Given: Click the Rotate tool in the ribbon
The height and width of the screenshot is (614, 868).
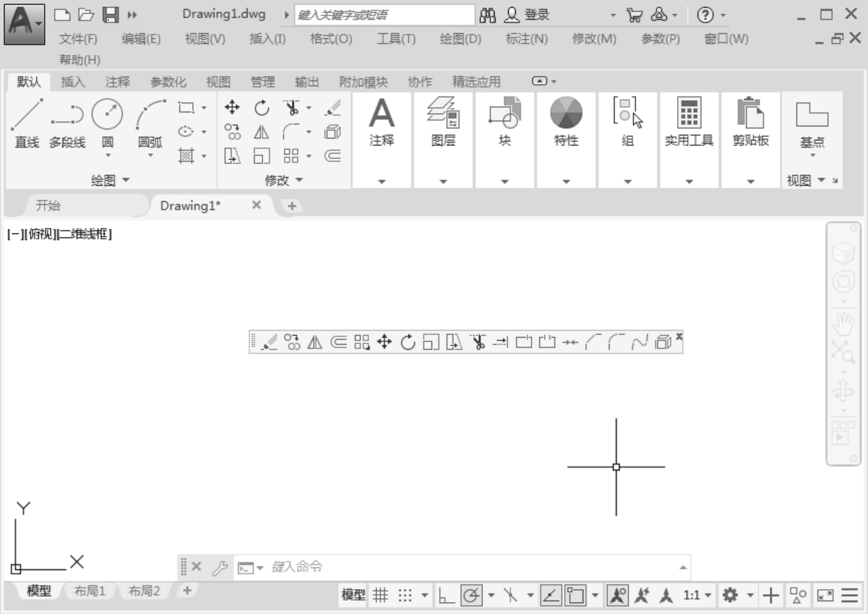Looking at the screenshot, I should point(262,108).
